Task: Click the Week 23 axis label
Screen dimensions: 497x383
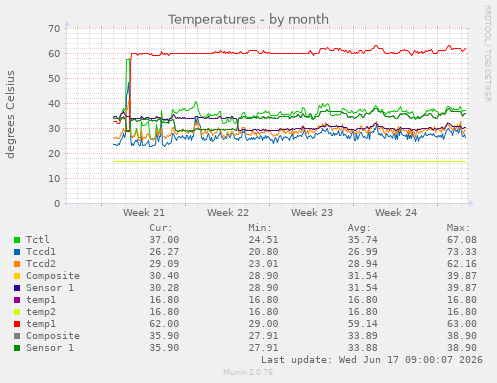Action: pyautogui.click(x=312, y=213)
